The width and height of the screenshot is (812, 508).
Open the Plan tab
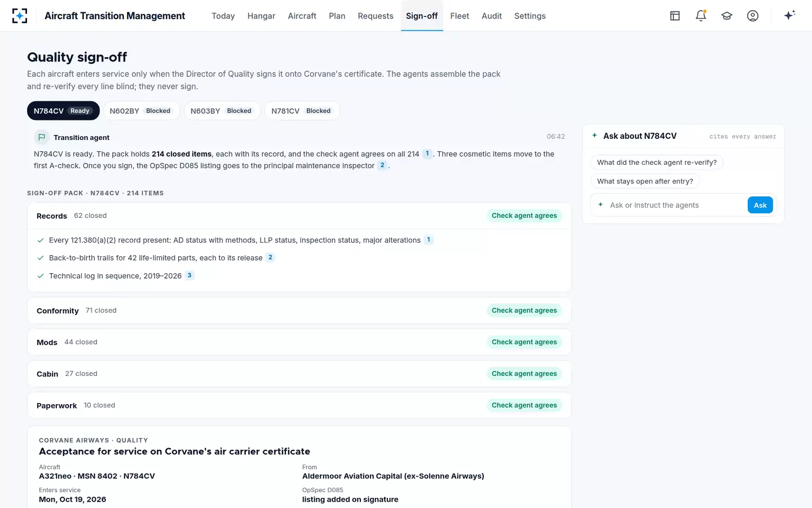(x=337, y=16)
